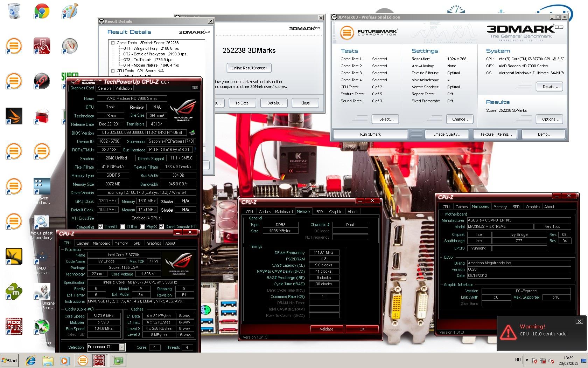
Task: Click the To Excel button
Action: tap(242, 103)
